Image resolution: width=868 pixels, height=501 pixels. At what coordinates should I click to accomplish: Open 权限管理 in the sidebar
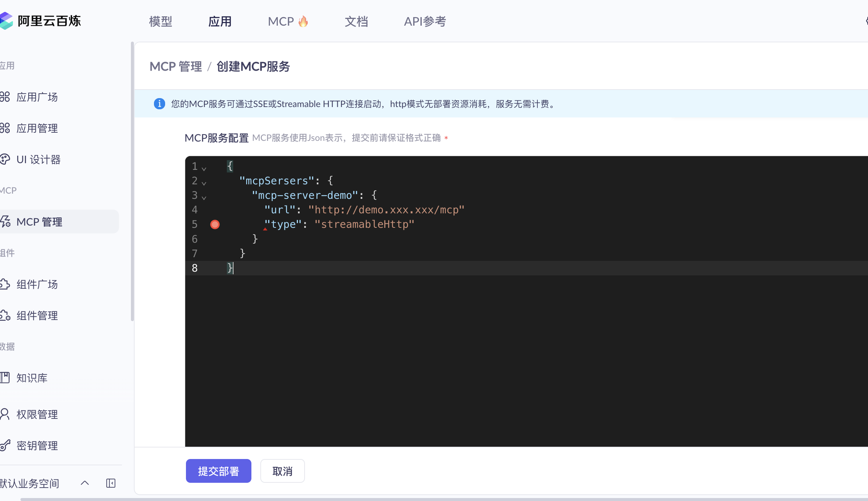(x=37, y=414)
